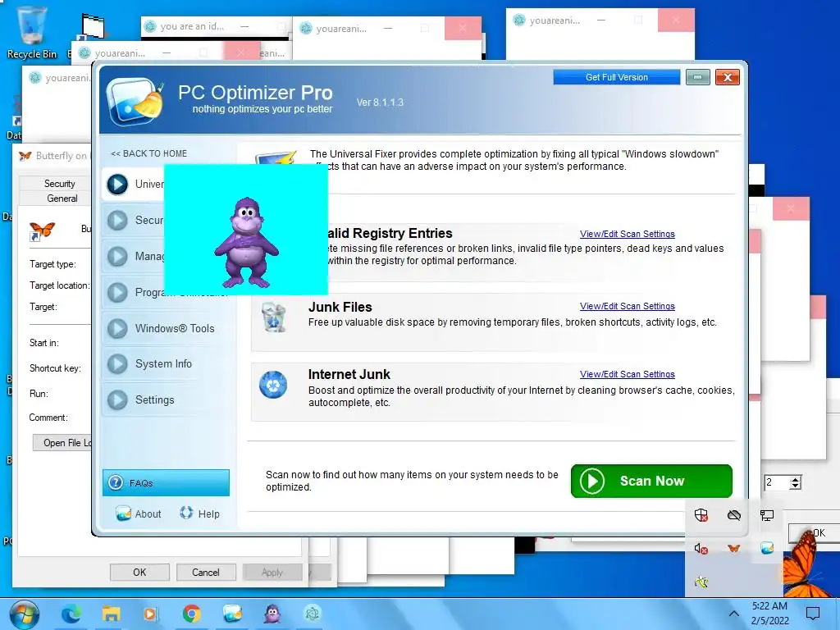Click the Program Uninstaller play icon
Screen dimensions: 840x630
pos(117,293)
